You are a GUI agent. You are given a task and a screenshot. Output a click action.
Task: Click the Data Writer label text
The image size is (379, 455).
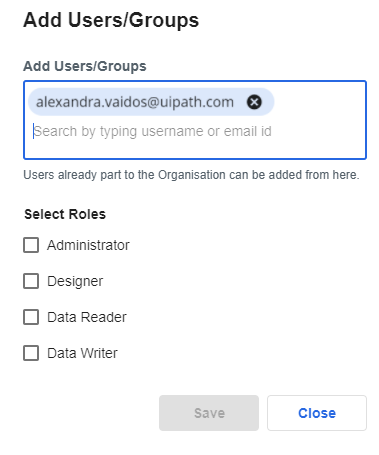[82, 353]
